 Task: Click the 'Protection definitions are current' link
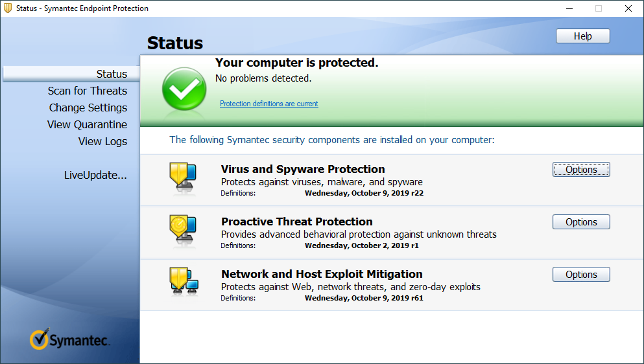click(x=268, y=104)
